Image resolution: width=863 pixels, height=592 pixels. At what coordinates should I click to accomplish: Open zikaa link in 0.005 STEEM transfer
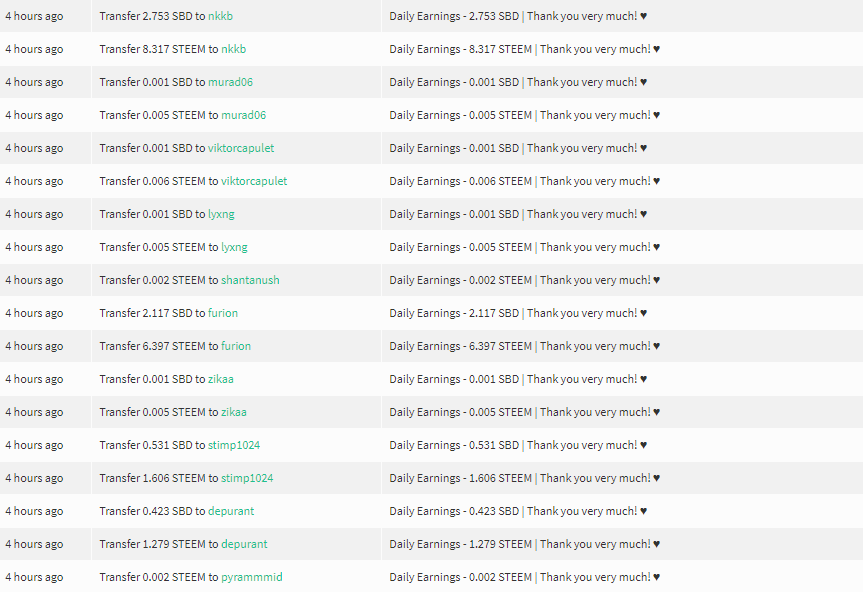234,412
